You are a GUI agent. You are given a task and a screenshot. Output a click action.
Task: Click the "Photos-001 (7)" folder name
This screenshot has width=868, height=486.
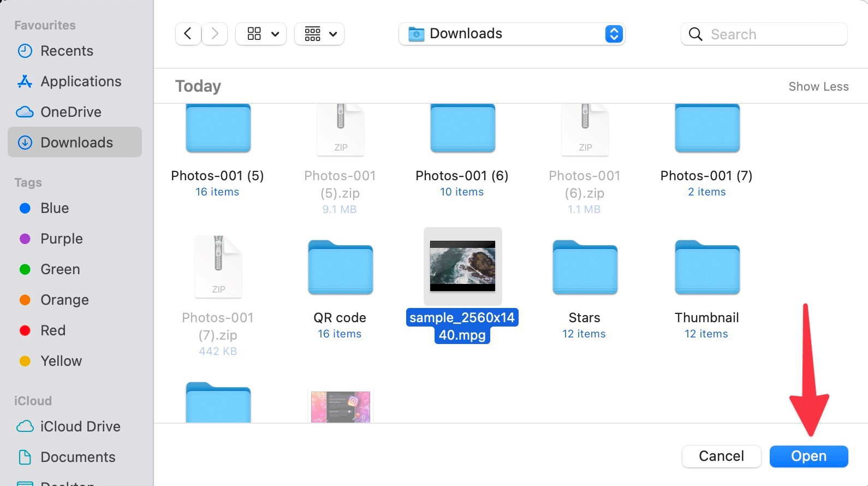pyautogui.click(x=706, y=176)
